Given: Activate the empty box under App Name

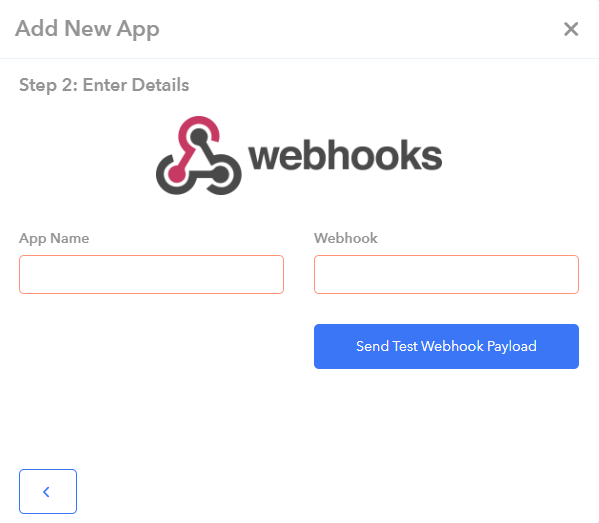Looking at the screenshot, I should 151,274.
